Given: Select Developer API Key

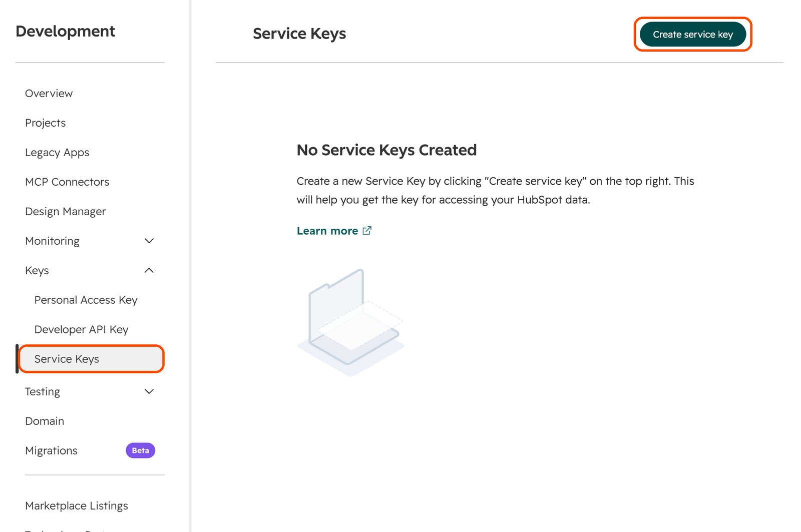Looking at the screenshot, I should [x=82, y=329].
